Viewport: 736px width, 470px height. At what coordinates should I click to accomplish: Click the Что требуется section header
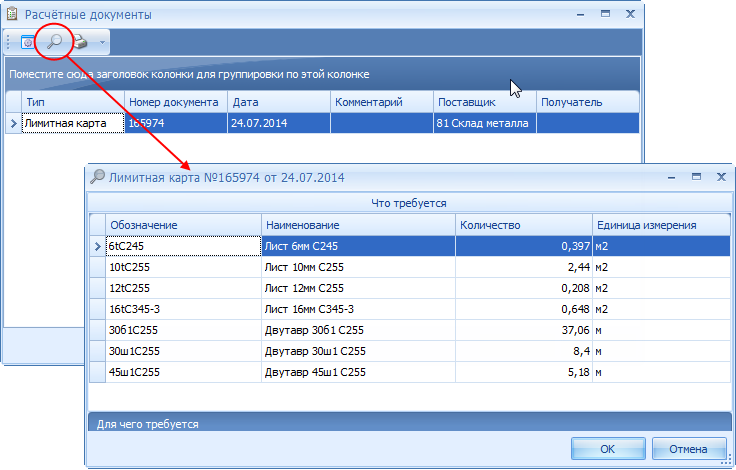pyautogui.click(x=410, y=203)
